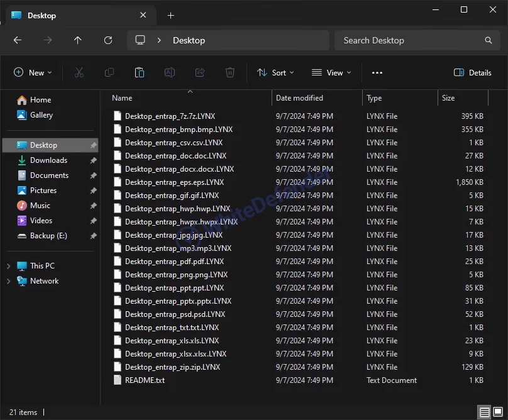Click the Delete trash can icon
Screen dimensions: 508x420
(230, 73)
